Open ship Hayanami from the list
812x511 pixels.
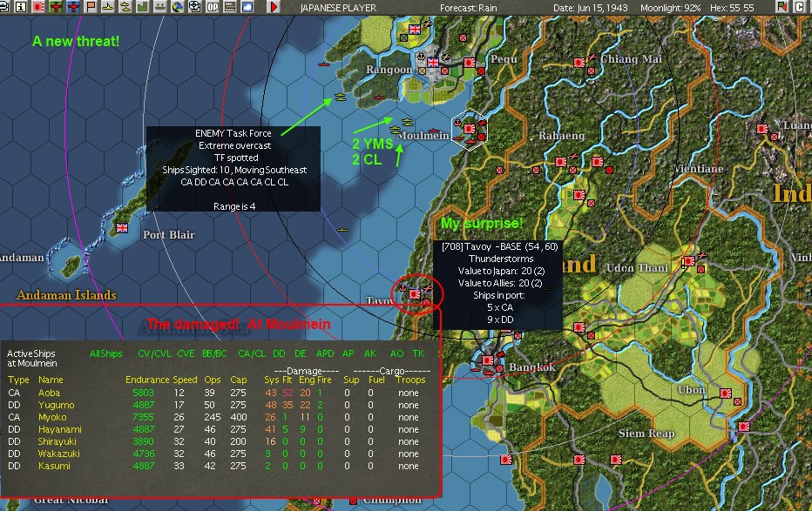click(x=59, y=429)
